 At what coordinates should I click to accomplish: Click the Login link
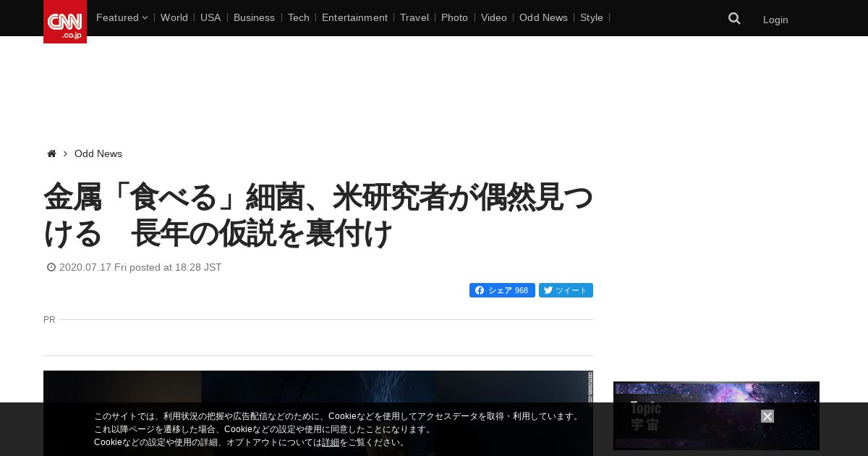(775, 20)
